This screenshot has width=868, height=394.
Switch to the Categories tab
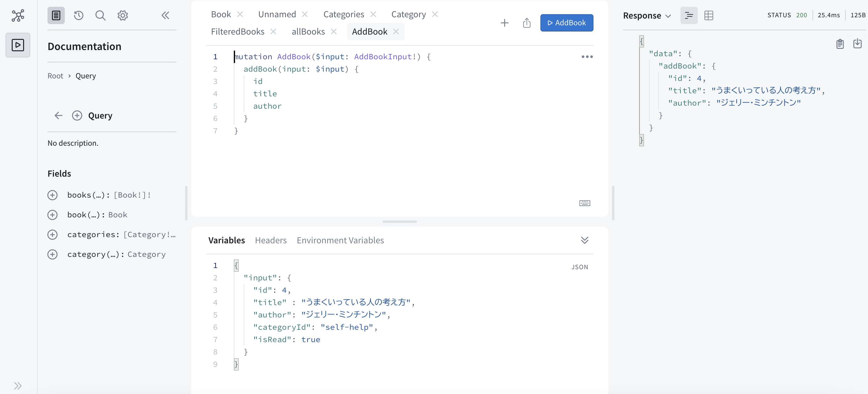pyautogui.click(x=343, y=14)
